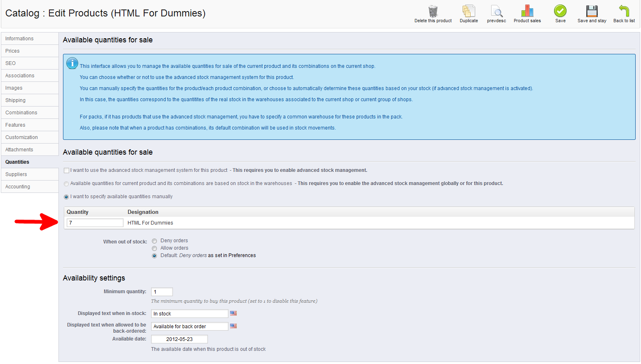Click the Duplicate product icon
Image resolution: width=641 pixels, height=364 pixels.
coord(469,11)
